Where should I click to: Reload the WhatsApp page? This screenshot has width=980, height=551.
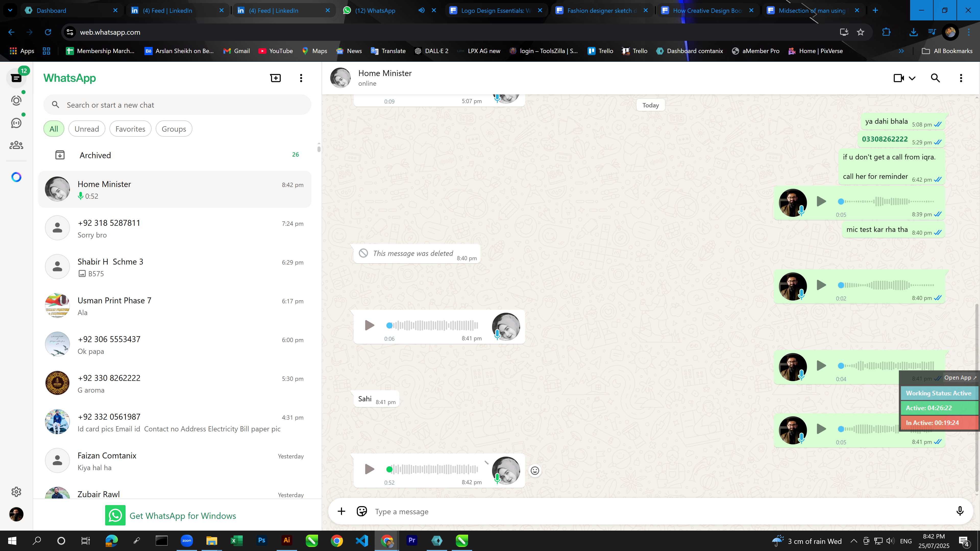48,32
